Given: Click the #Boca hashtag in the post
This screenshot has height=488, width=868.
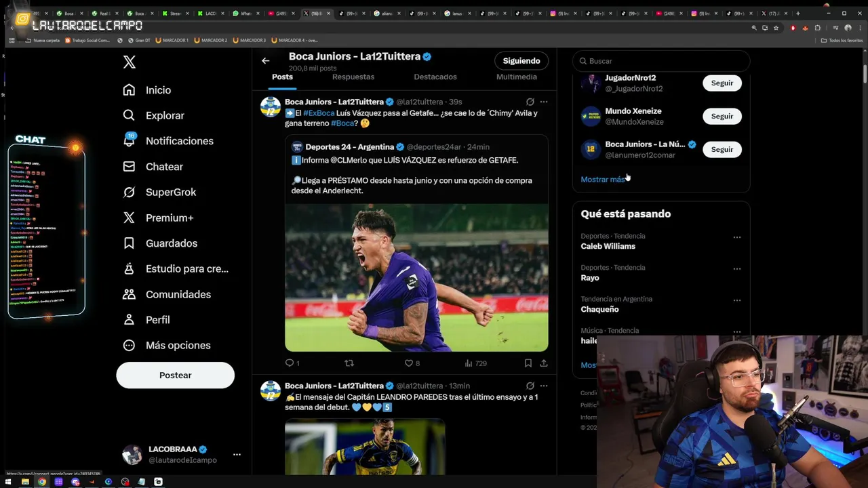Looking at the screenshot, I should pyautogui.click(x=342, y=123).
